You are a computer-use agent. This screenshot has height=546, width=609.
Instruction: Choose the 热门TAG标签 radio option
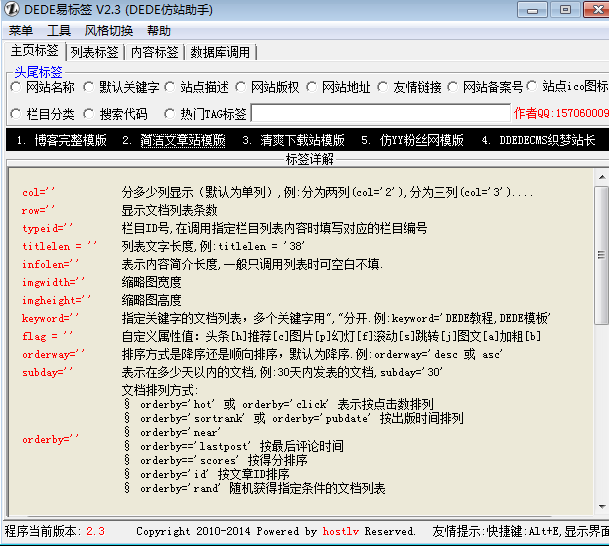point(170,114)
